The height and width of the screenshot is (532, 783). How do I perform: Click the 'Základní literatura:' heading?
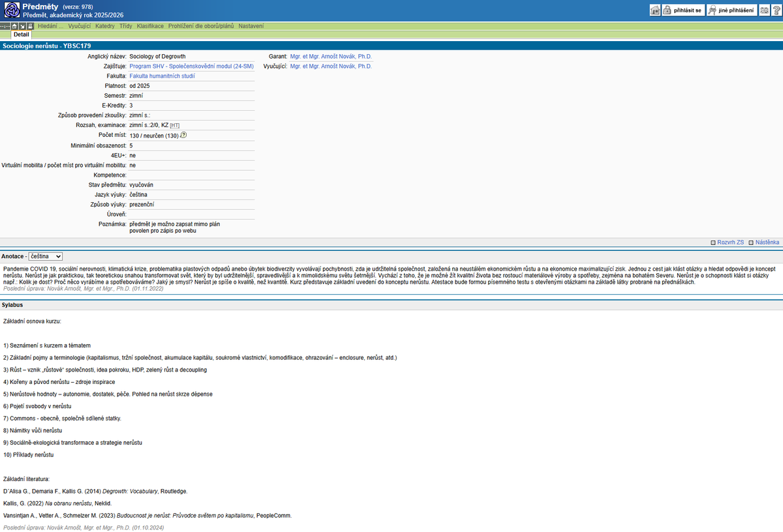point(26,479)
